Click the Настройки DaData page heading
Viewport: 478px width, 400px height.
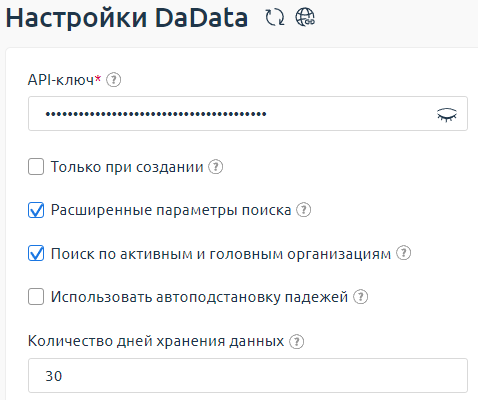127,18
